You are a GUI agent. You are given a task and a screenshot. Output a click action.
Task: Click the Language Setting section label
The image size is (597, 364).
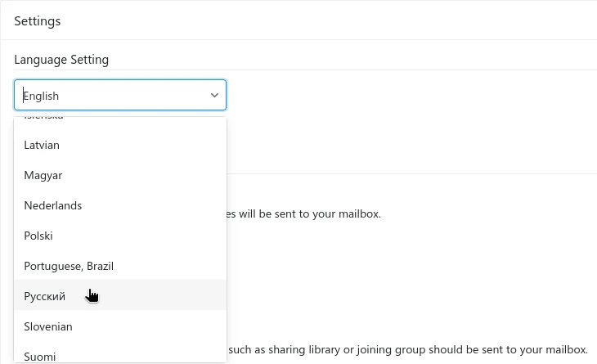(61, 60)
